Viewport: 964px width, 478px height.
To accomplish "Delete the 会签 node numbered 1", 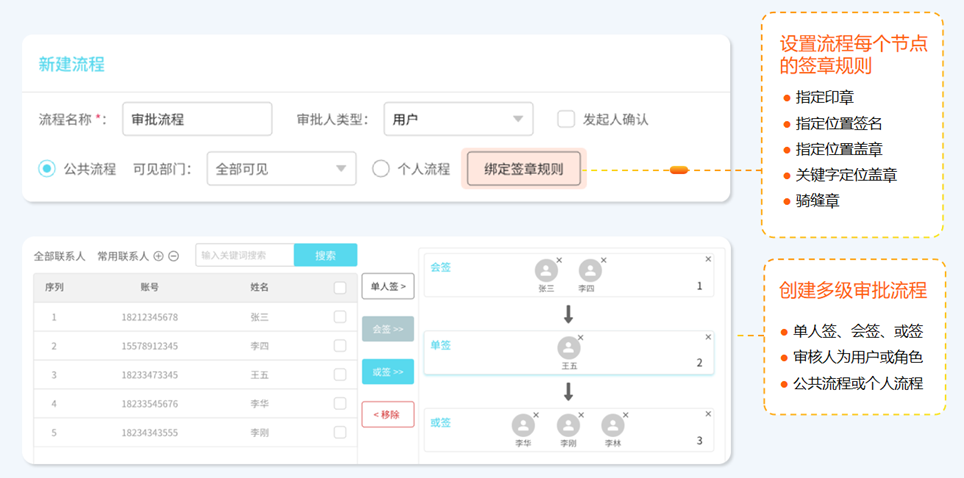I will click(x=708, y=259).
